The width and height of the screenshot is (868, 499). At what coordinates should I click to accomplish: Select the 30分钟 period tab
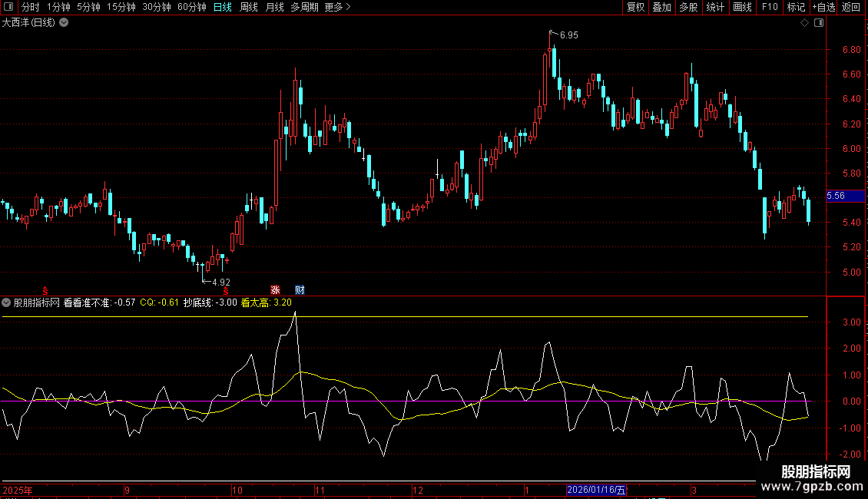point(157,7)
